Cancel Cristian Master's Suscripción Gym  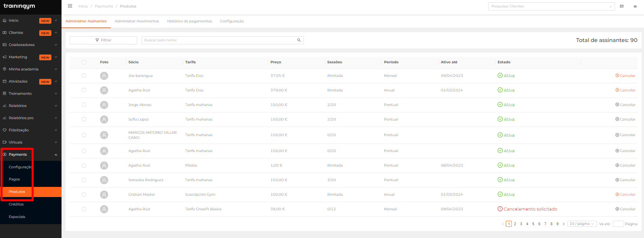[x=625, y=194]
